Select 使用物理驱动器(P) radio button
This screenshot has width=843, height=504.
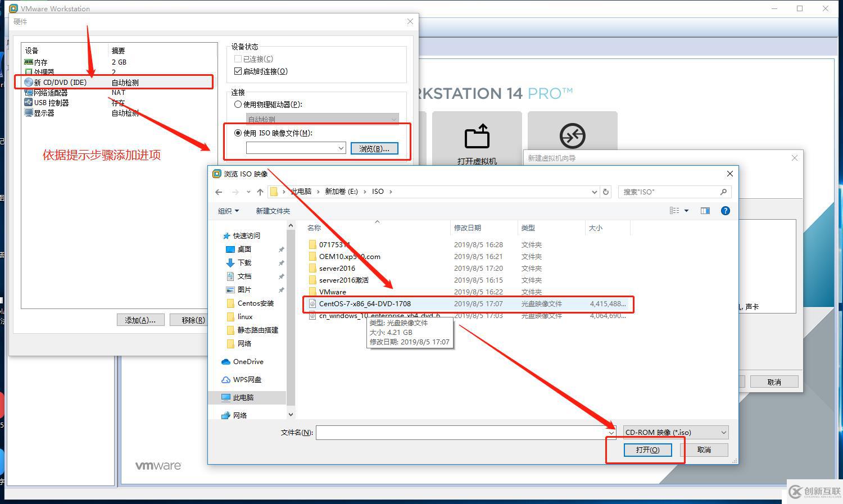click(238, 105)
